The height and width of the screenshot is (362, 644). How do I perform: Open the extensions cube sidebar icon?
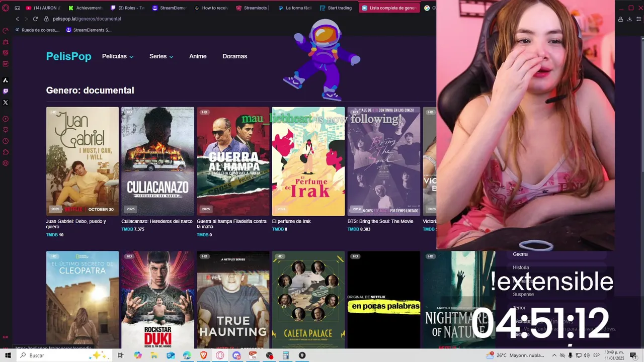[6, 152]
